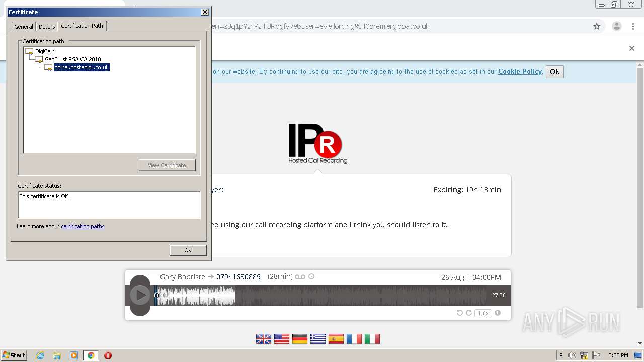This screenshot has width=644, height=362.
Task: Select portal.hostedipr.co.uk certificate node
Action: point(82,67)
